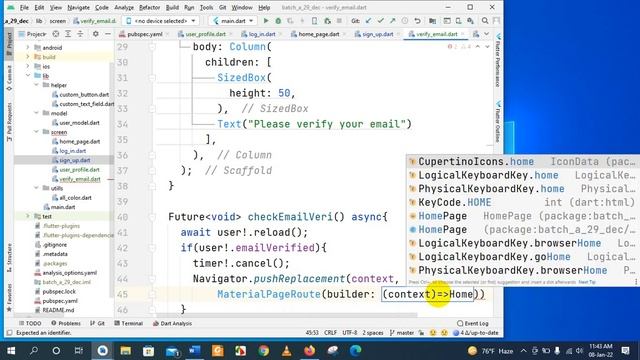Expand the android folder

(x=28, y=47)
